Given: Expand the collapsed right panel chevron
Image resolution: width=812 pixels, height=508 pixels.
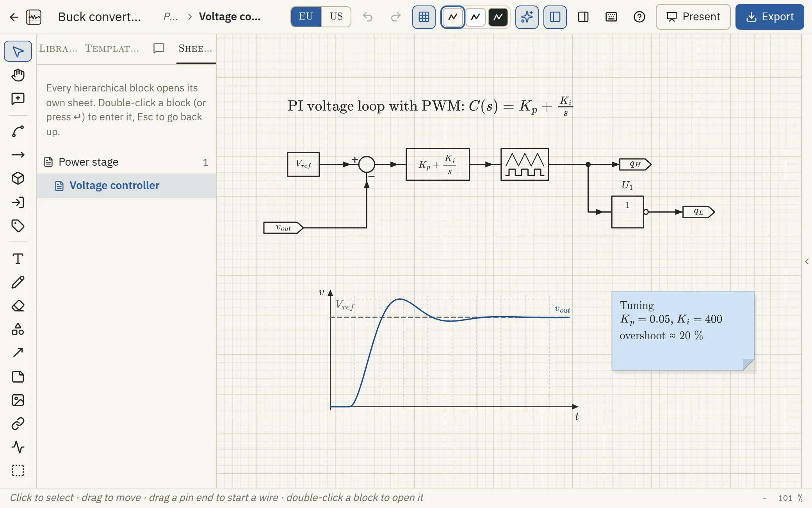Looking at the screenshot, I should tap(807, 261).
